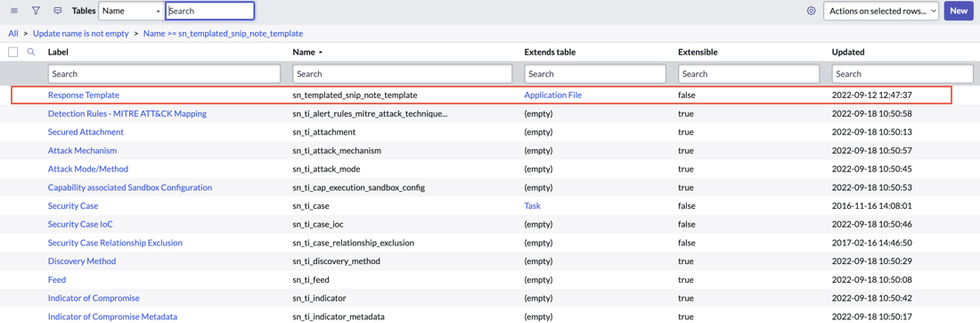The image size is (980, 323).
Task: Open the list context menu (hamburger) icon
Action: coord(14,11)
